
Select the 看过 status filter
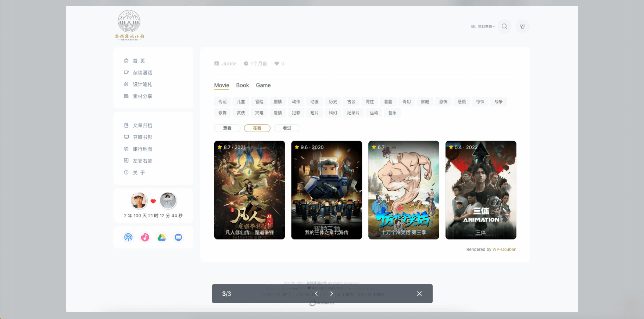click(x=287, y=128)
